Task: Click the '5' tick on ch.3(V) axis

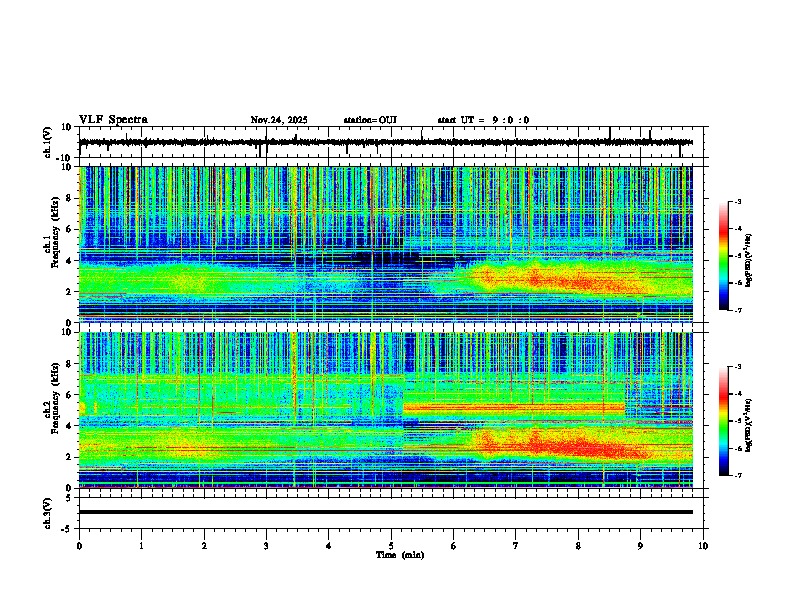Action: pos(69,497)
